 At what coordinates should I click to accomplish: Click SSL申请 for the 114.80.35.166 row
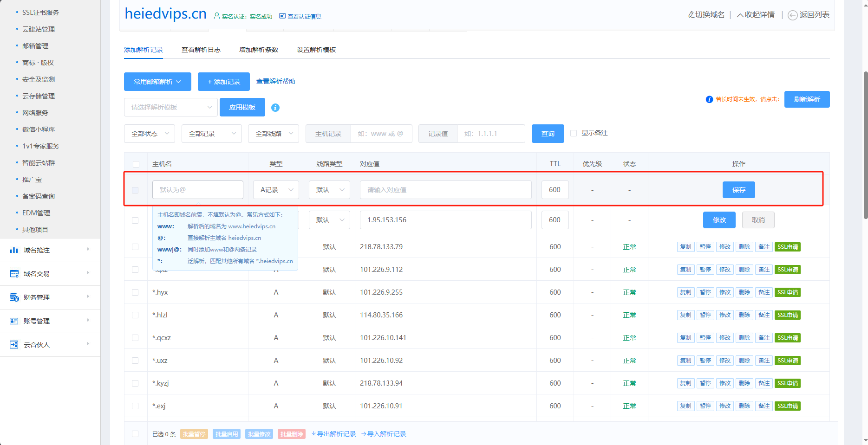pos(788,315)
